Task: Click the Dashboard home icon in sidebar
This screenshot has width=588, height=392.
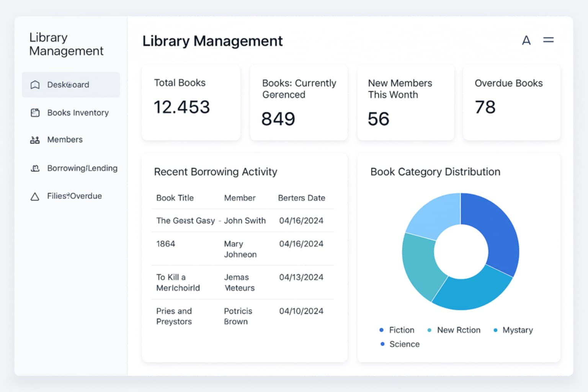Action: 35,85
